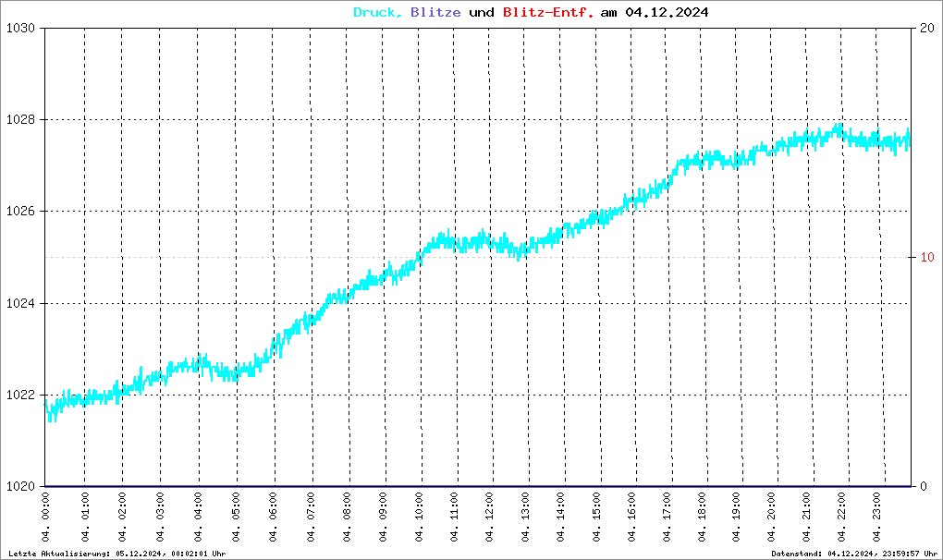Image resolution: width=943 pixels, height=560 pixels.
Task: Click the '04. 04:00' time axis label
Action: click(198, 517)
